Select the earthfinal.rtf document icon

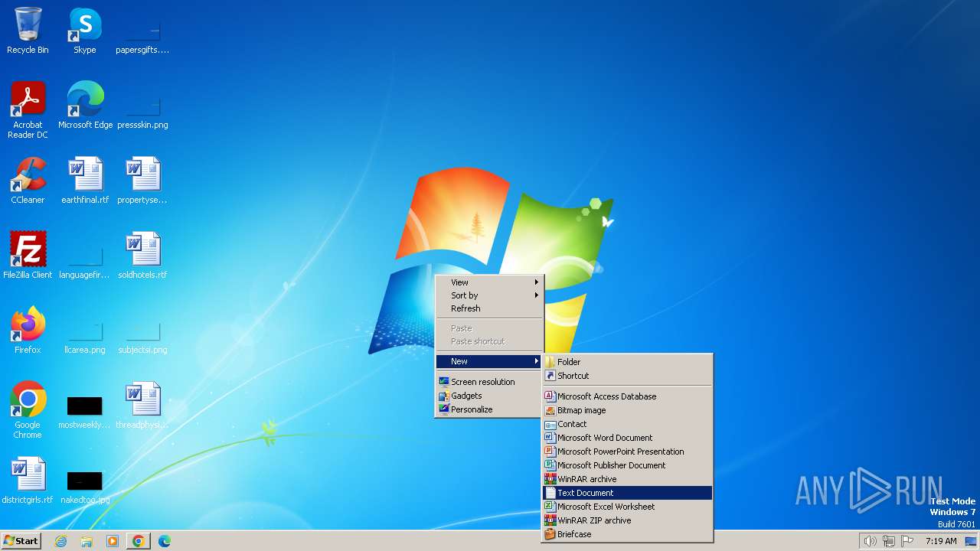[85, 180]
